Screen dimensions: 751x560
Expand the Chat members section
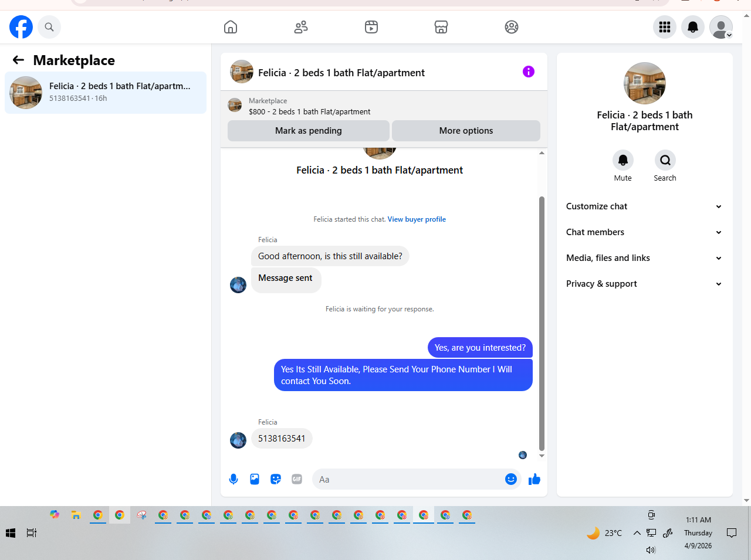[x=644, y=232]
